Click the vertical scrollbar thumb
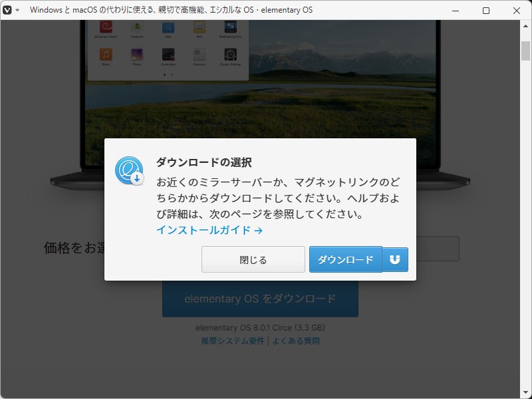The height and width of the screenshot is (399, 532). pos(525,51)
